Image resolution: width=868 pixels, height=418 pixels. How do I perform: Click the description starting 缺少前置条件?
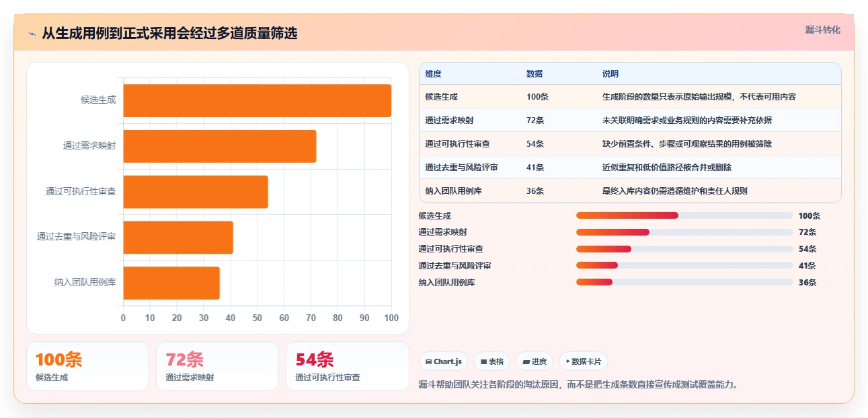click(x=687, y=144)
